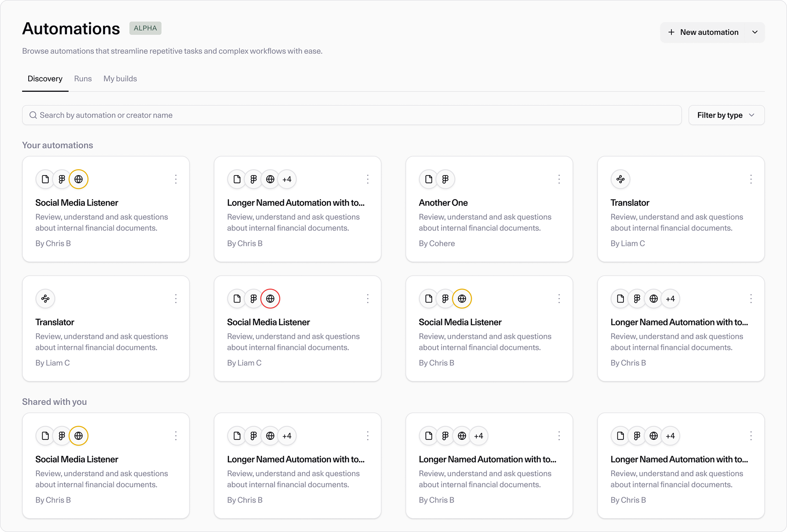Open three-dot menu on the Another One card

[559, 179]
